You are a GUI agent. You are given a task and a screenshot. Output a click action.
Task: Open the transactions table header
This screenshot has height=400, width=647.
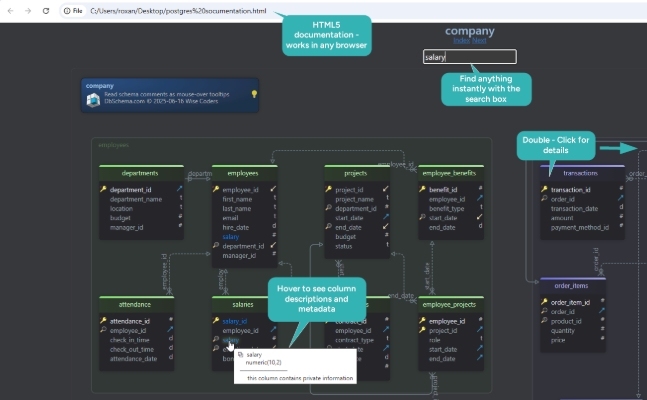click(582, 172)
